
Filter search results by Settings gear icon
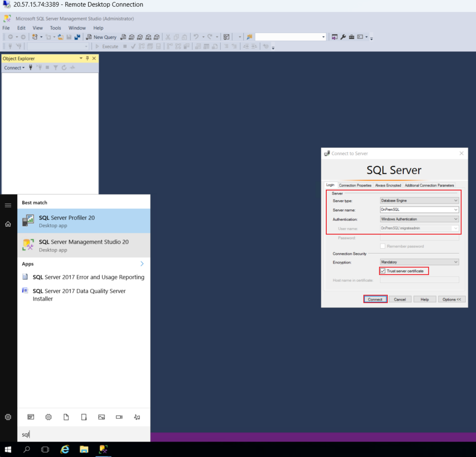pyautogui.click(x=48, y=417)
